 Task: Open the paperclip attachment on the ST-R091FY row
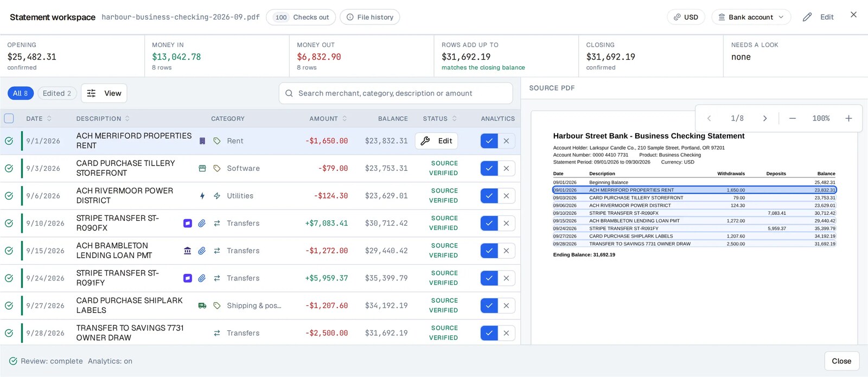pos(202,278)
